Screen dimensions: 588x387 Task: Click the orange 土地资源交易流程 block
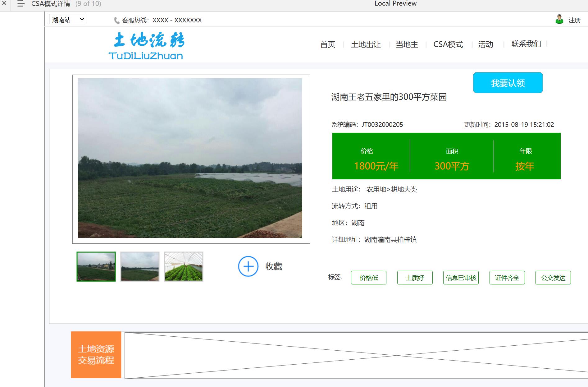(96, 355)
